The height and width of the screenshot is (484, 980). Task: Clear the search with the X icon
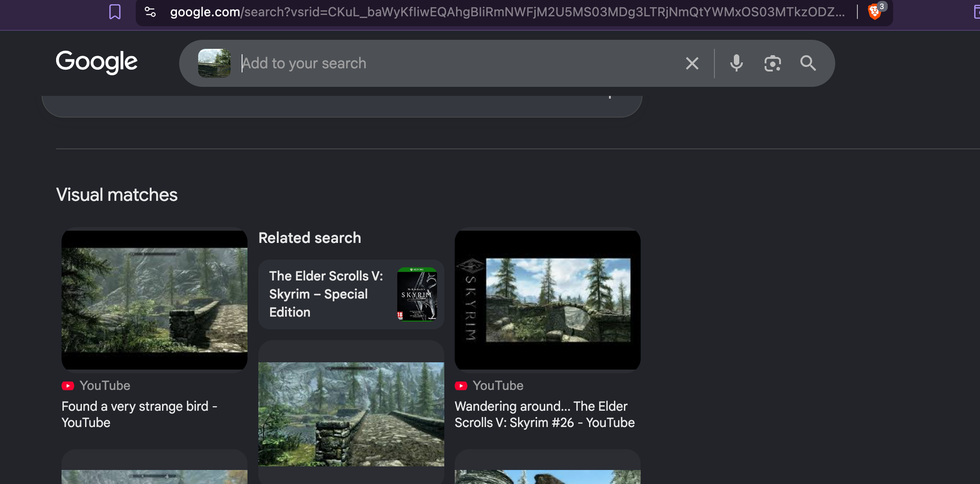[692, 63]
